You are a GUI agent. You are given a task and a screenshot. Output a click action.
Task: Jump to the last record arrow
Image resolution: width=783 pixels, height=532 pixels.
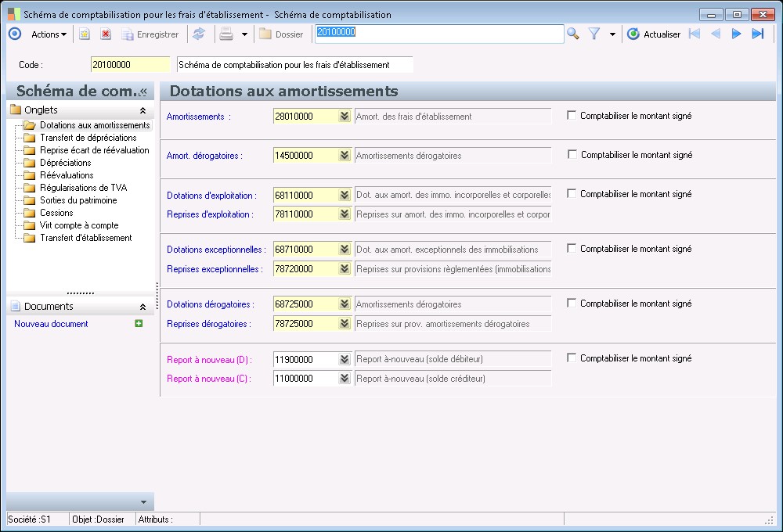pyautogui.click(x=757, y=34)
